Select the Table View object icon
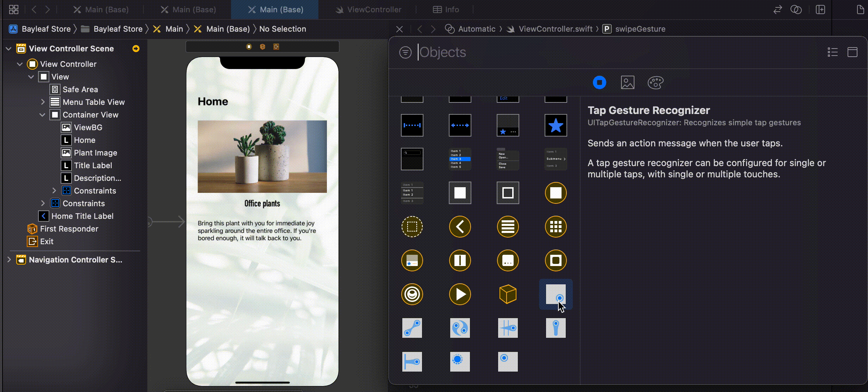868x392 pixels. pyautogui.click(x=508, y=227)
